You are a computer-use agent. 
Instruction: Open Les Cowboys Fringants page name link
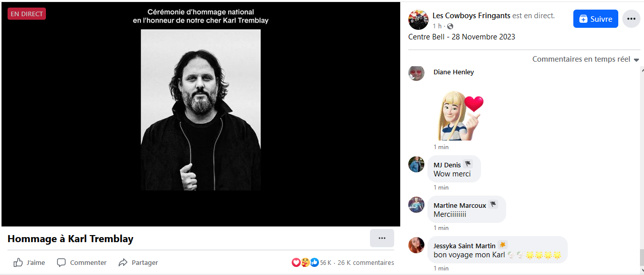pyautogui.click(x=471, y=16)
